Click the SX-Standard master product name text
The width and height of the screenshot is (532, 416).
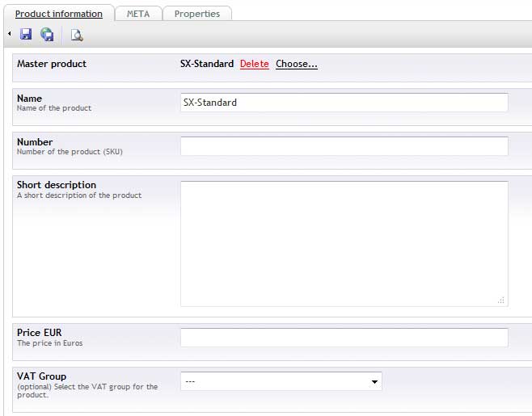tap(207, 64)
